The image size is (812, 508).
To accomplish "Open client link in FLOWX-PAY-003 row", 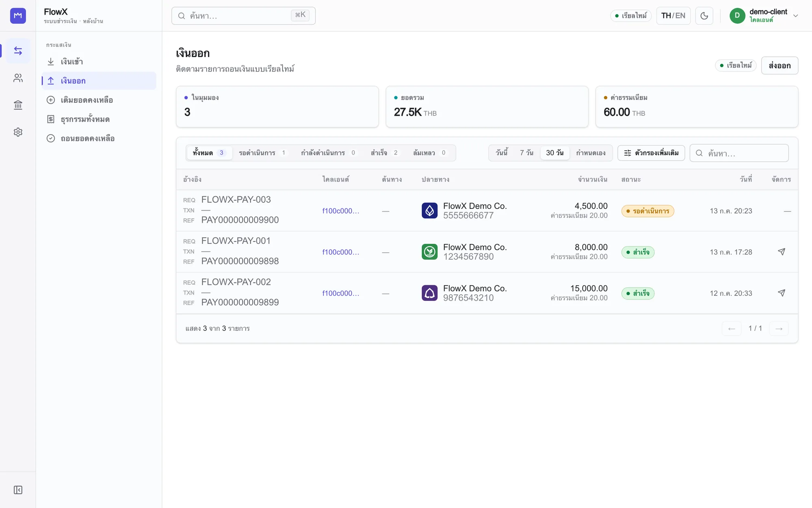I will (x=341, y=211).
